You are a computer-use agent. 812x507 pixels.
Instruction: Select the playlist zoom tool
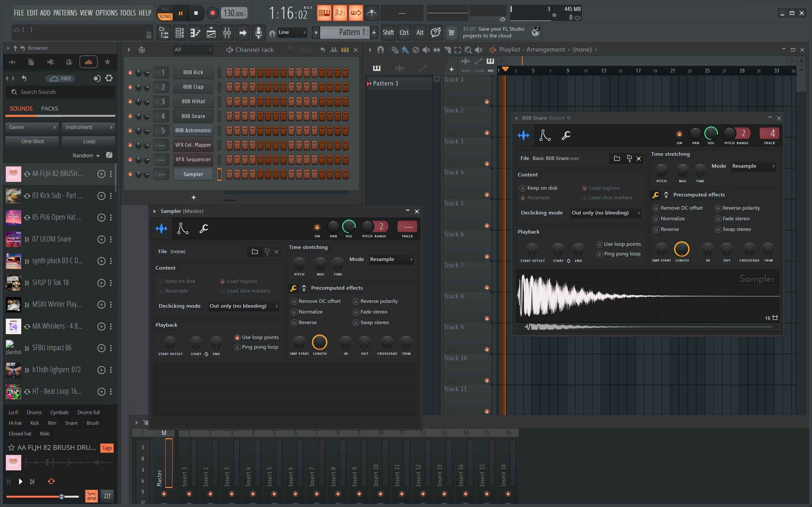click(x=468, y=50)
